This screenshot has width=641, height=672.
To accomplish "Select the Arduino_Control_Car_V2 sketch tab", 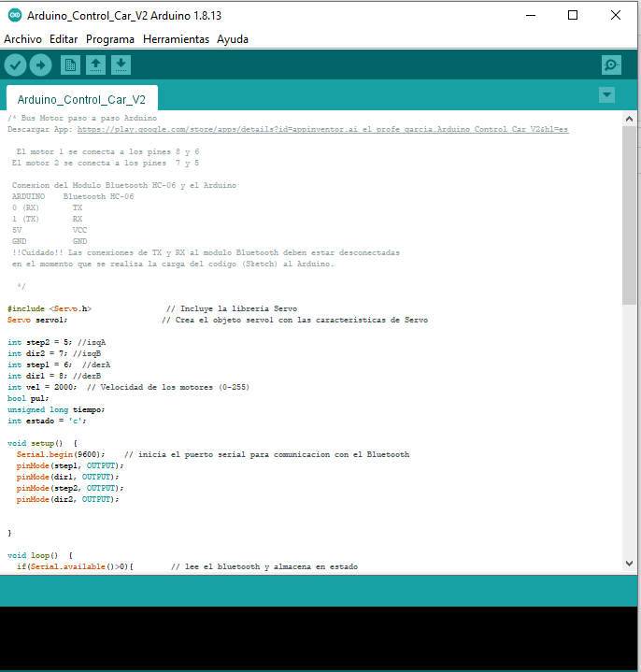I will coord(82,99).
